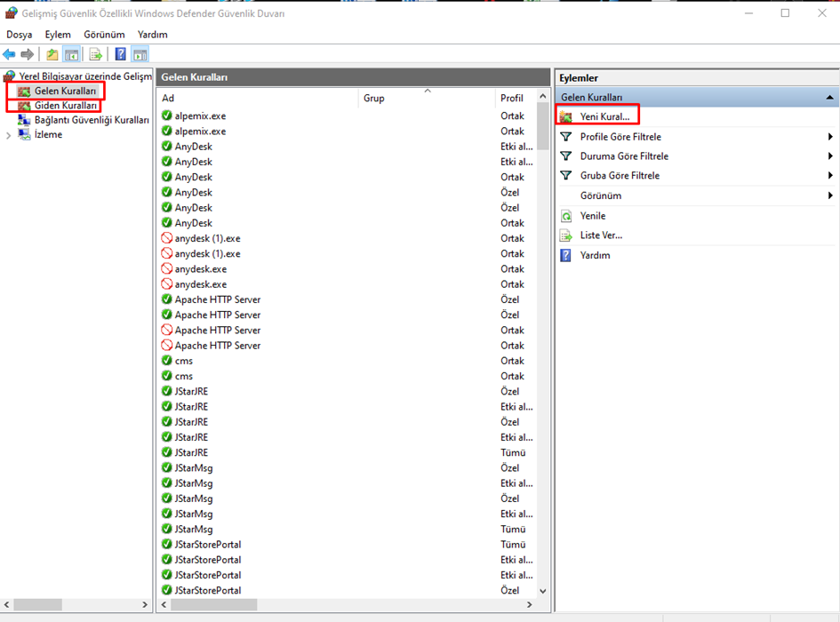Open Duruma Göre Filtrele submenu arrow
The image size is (840, 622).
coord(830,155)
